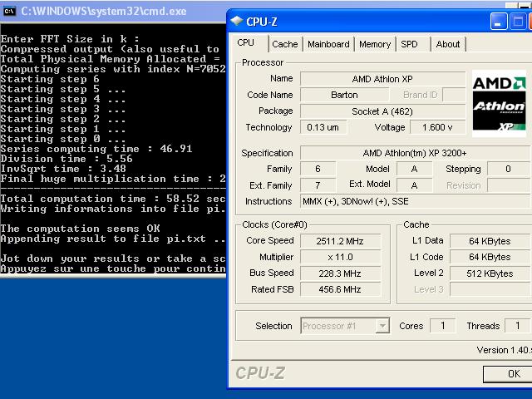Click the Rated FSB value 456.6 MHz

pyautogui.click(x=340, y=289)
